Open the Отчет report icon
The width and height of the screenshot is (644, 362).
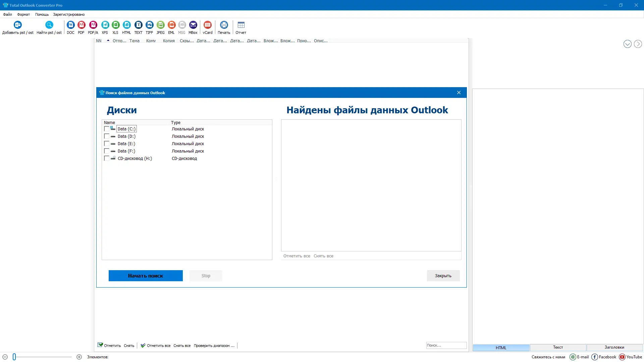tap(241, 25)
